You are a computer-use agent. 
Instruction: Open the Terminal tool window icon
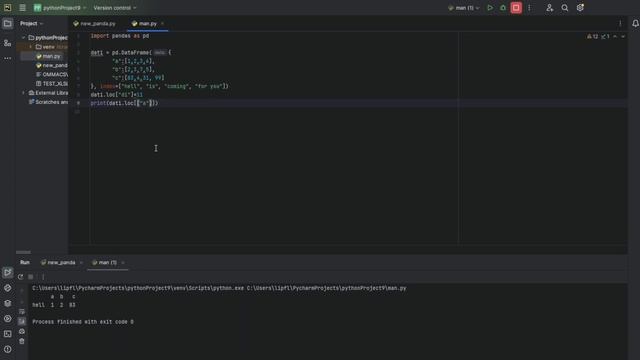click(x=7, y=334)
